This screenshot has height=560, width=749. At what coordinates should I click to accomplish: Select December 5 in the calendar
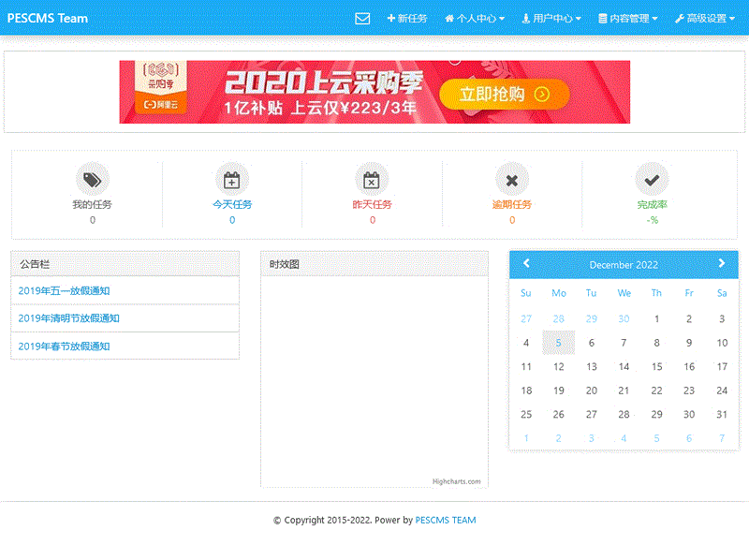tap(558, 343)
